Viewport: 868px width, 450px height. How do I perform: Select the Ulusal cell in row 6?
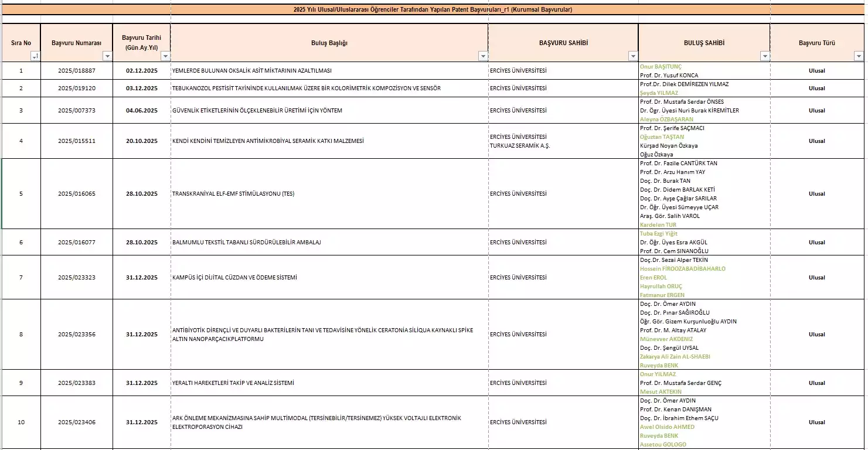(816, 243)
